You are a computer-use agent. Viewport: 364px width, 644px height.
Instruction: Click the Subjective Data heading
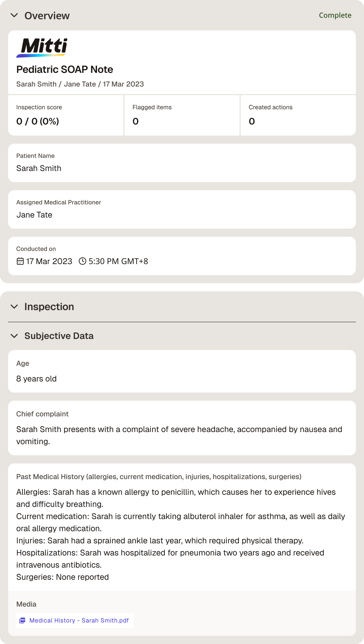59,336
